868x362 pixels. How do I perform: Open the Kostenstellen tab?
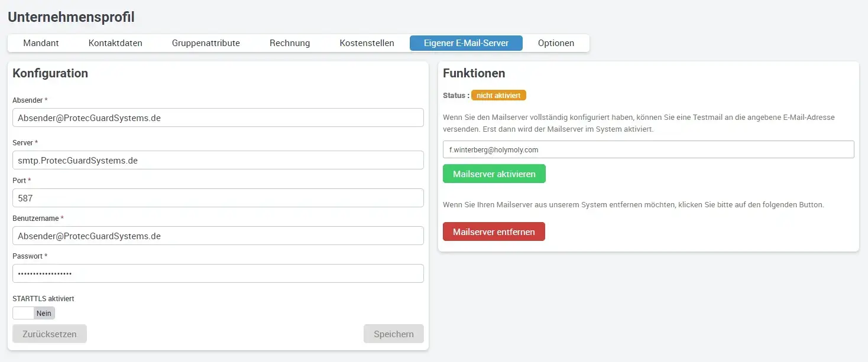click(367, 43)
